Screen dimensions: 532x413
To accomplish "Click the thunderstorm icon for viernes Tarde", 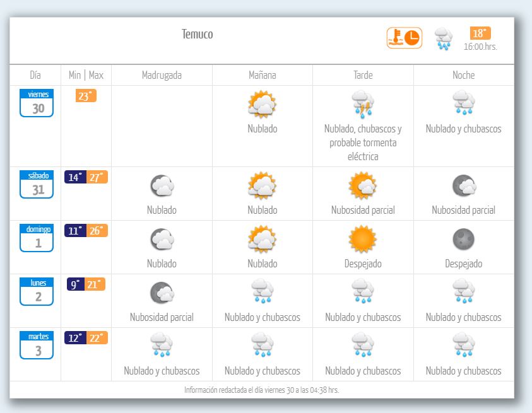I will [x=363, y=104].
